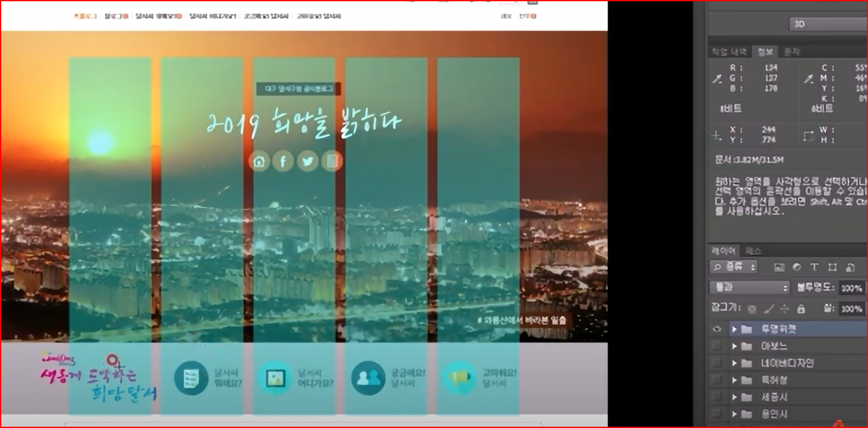Image resolution: width=868 pixels, height=428 pixels.
Task: Switch to the 정보 info tab
Action: [x=765, y=52]
